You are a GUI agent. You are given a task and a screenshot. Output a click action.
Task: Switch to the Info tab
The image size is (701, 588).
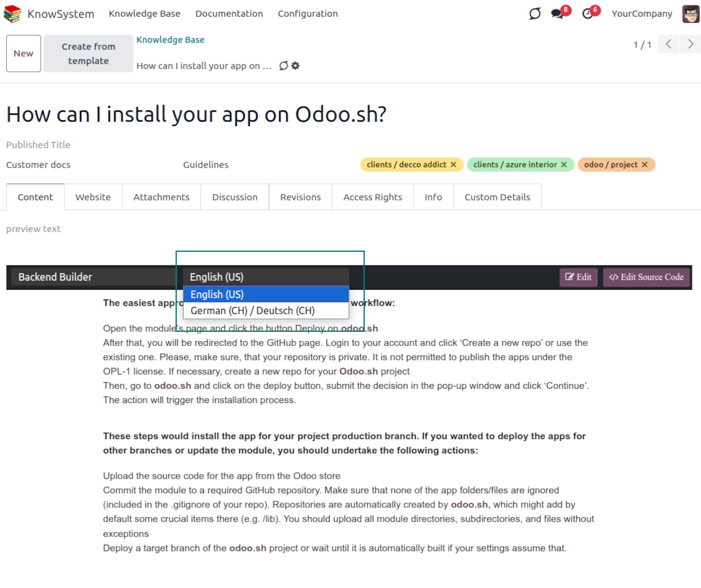point(433,197)
